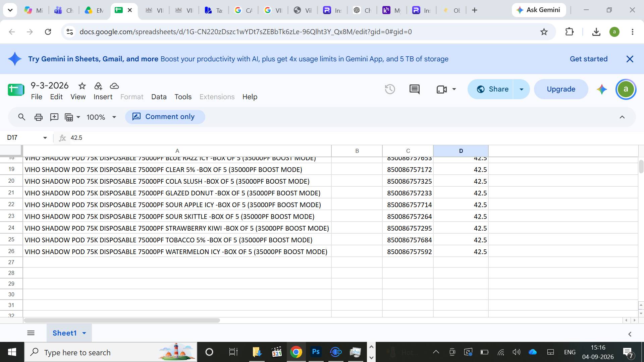
Task: Open the Sheet1 tab dropdown arrow
Action: pyautogui.click(x=84, y=333)
